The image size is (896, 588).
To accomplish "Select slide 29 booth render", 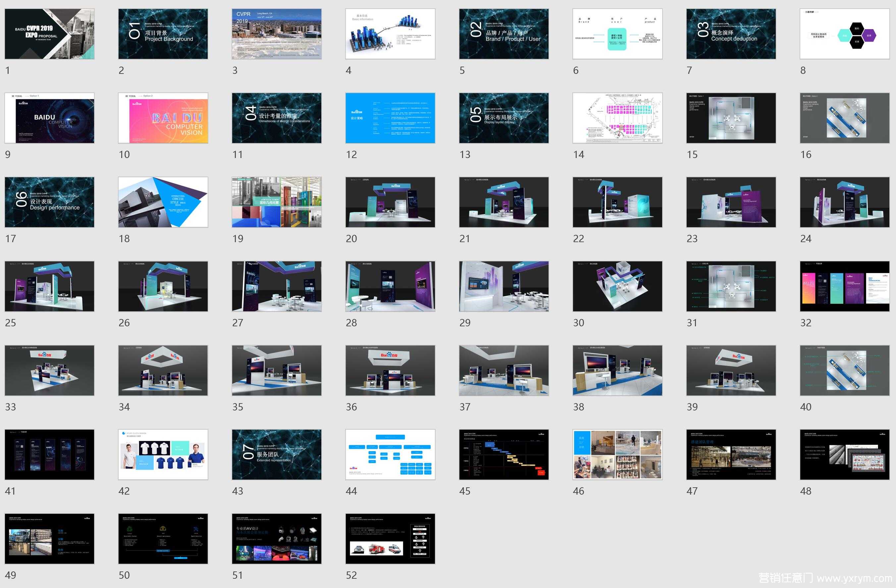I will 504,286.
